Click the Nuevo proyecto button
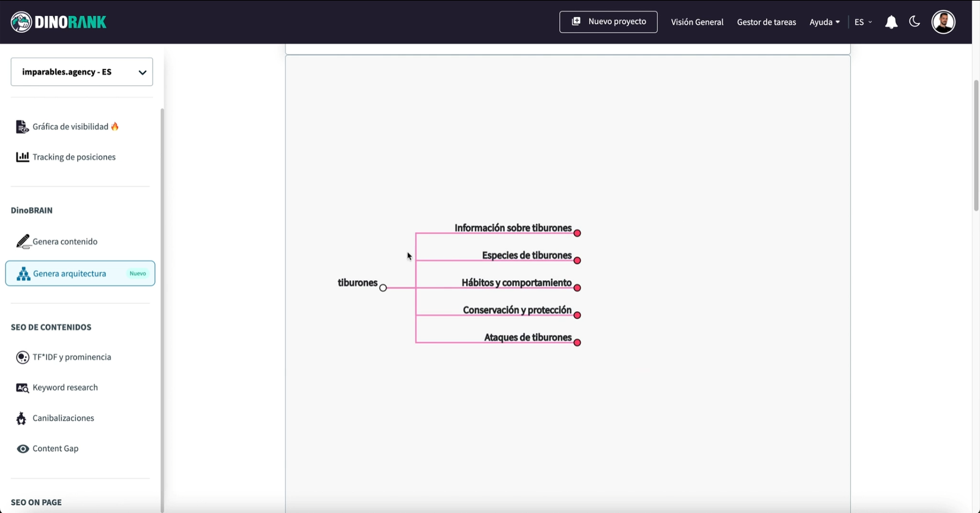 click(608, 22)
